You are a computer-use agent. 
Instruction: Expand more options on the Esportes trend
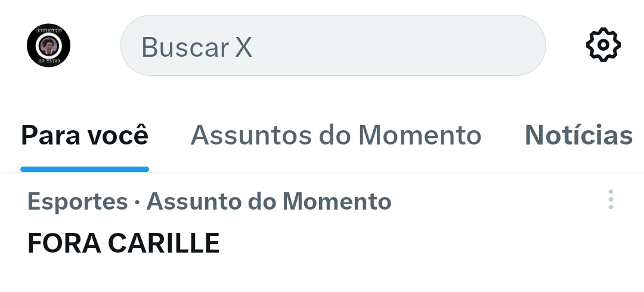(611, 199)
